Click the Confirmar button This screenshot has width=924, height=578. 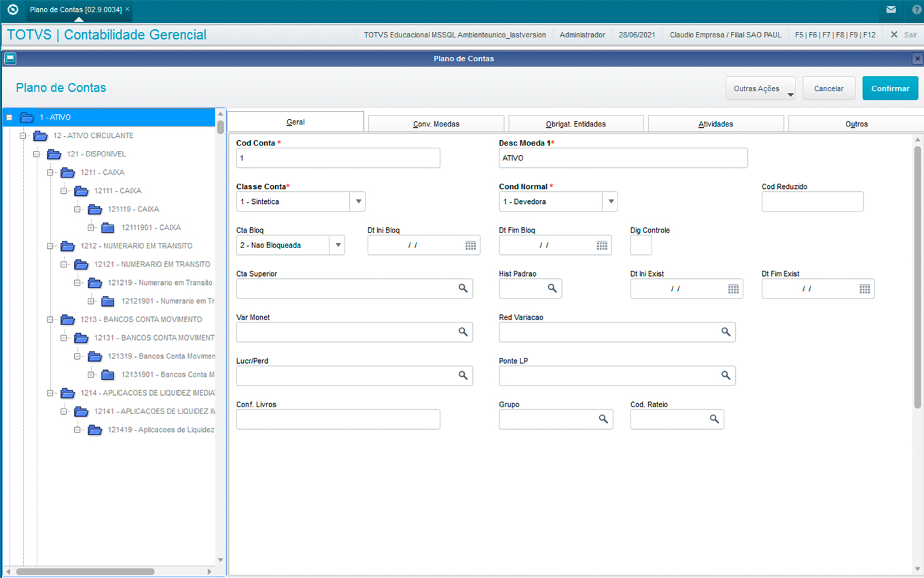tap(890, 88)
